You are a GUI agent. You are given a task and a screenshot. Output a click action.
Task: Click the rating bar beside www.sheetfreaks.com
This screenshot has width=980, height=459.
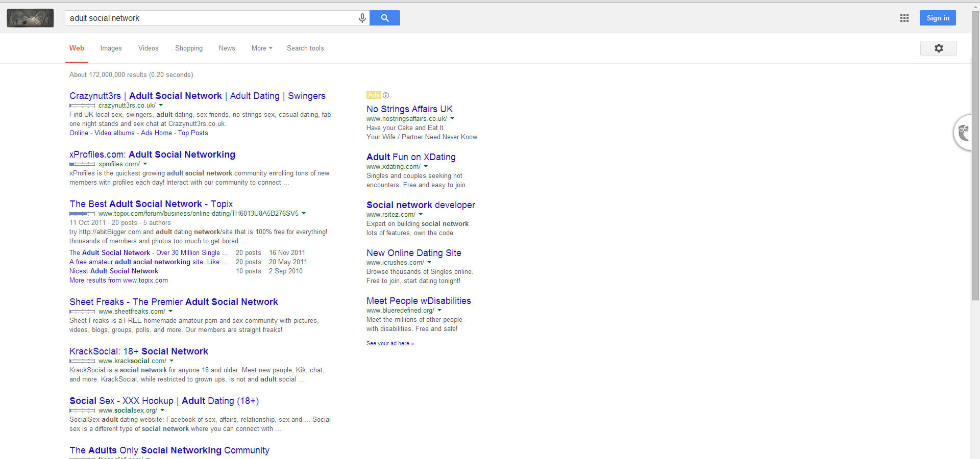coord(82,312)
